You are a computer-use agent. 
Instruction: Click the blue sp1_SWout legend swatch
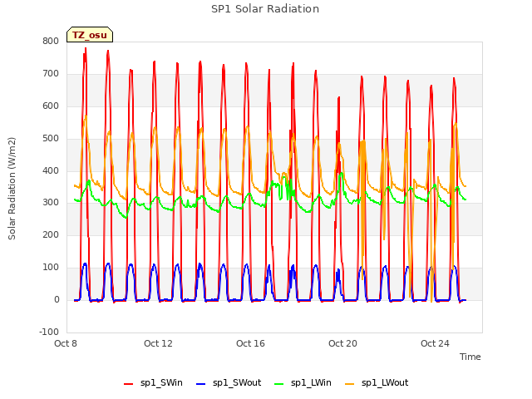coord(201,384)
